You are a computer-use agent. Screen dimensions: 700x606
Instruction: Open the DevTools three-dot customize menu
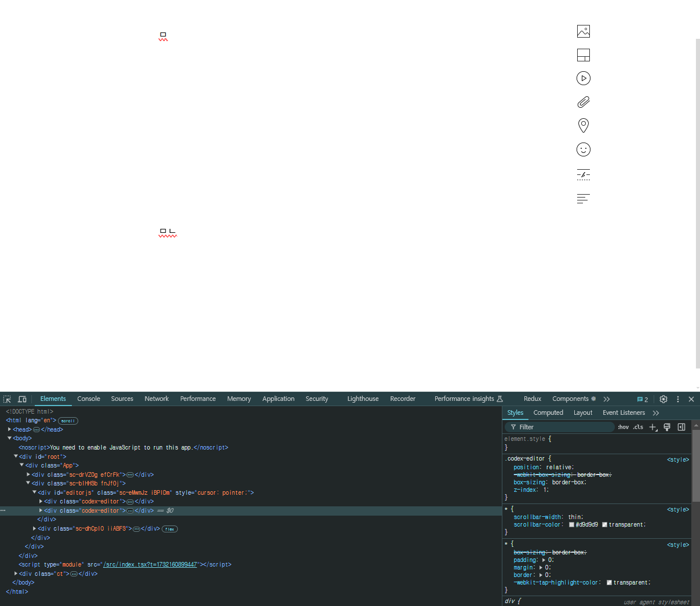tap(678, 399)
